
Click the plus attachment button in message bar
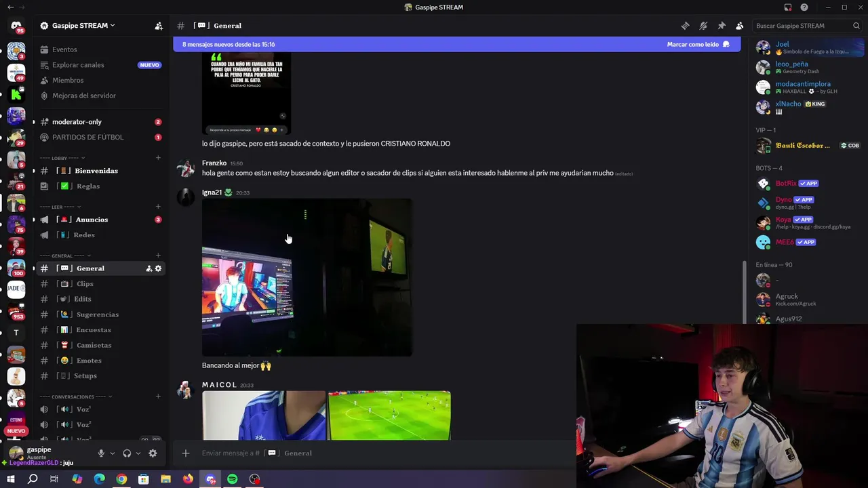click(186, 453)
